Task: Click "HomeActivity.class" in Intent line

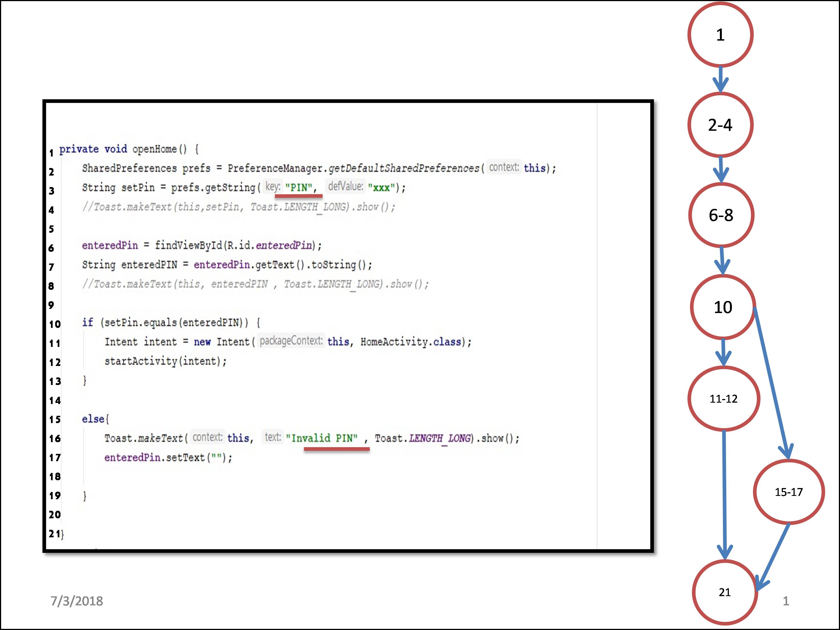Action: (x=410, y=342)
